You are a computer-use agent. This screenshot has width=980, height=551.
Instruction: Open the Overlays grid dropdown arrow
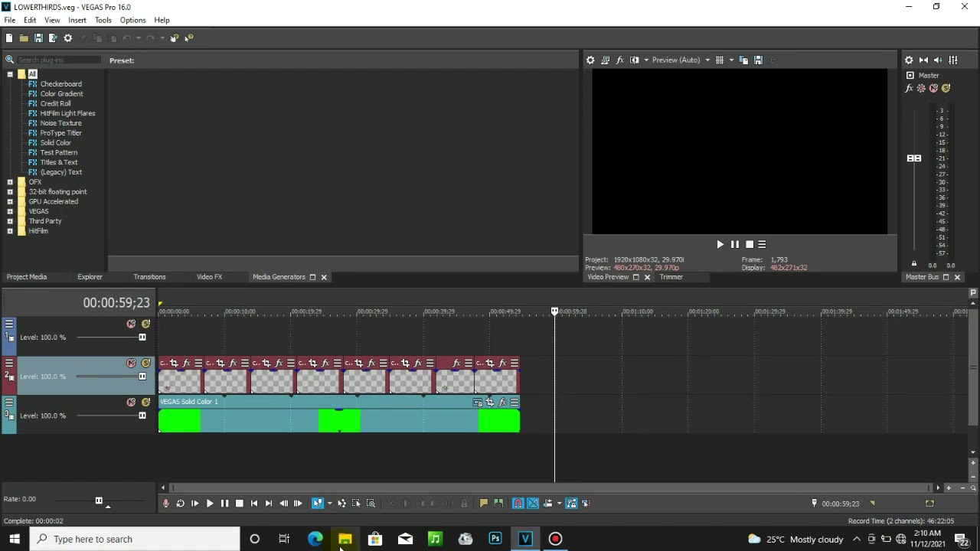click(x=731, y=60)
